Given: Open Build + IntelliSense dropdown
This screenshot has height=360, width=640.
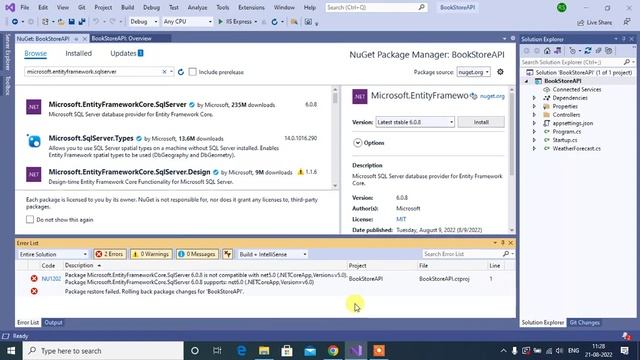Looking at the screenshot, I should coord(272,254).
